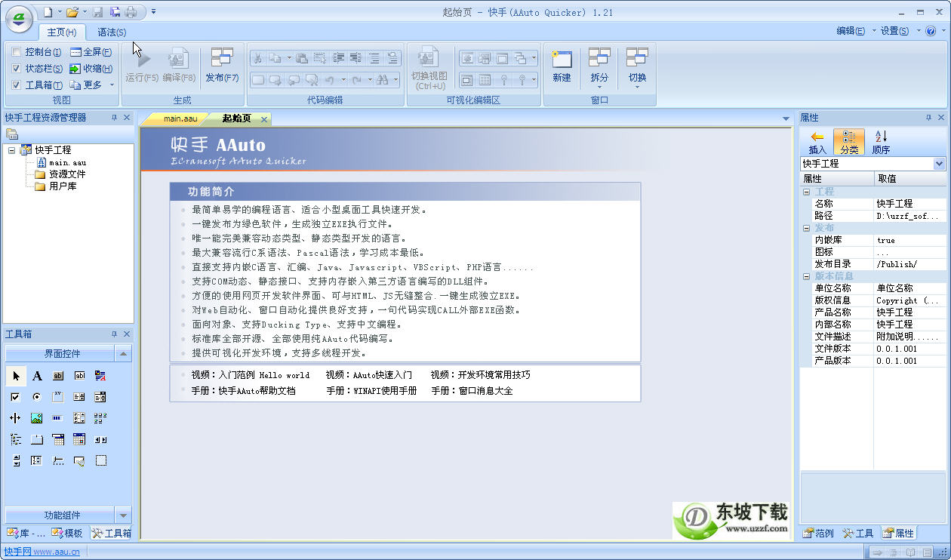The width and height of the screenshot is (951, 560).
Task: Collapse the 快手工程 tree node
Action: [x=11, y=150]
